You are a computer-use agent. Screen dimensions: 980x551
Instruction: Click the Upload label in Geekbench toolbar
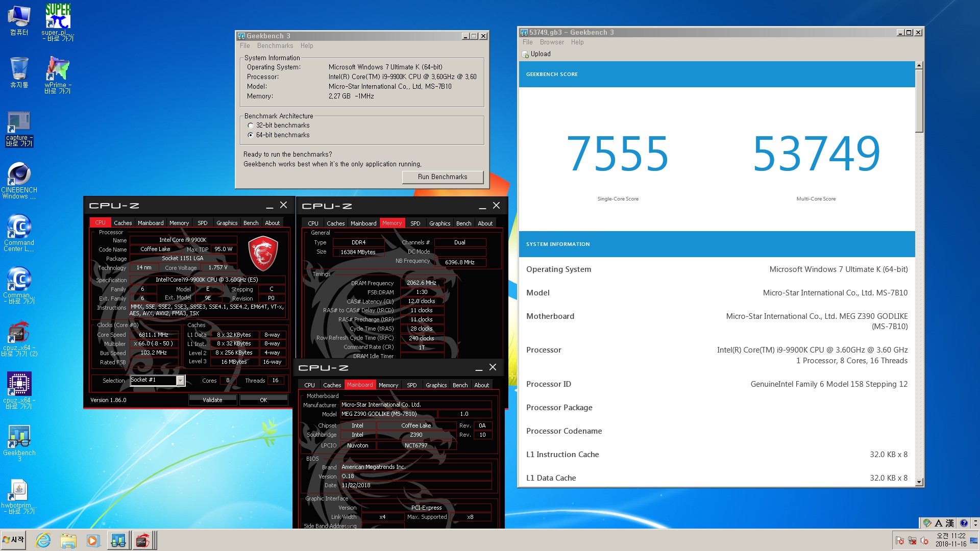pos(541,54)
